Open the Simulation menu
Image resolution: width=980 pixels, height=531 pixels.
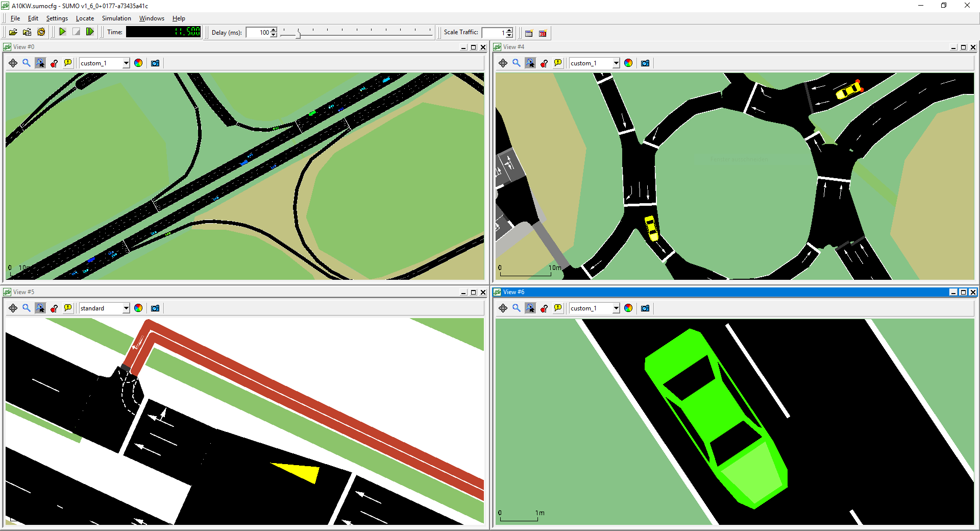(116, 18)
